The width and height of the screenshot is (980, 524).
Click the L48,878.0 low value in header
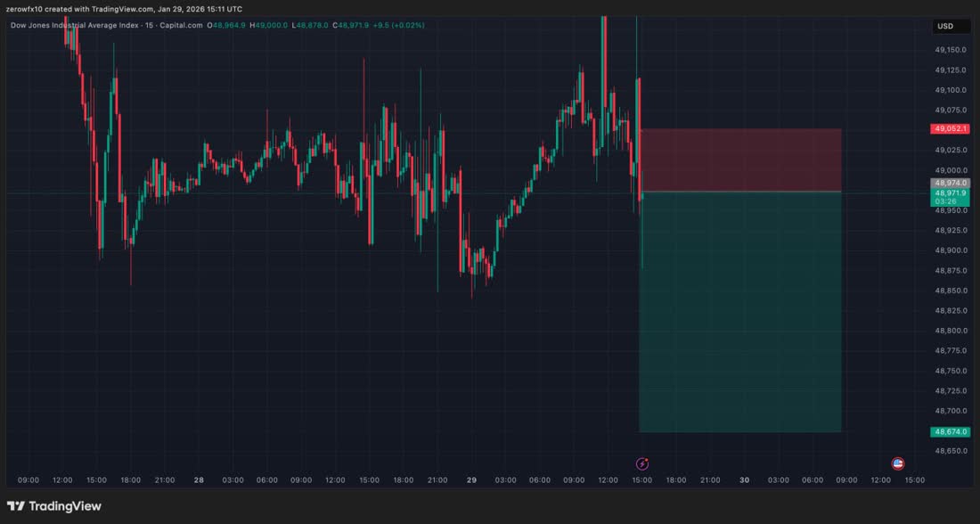pos(310,26)
